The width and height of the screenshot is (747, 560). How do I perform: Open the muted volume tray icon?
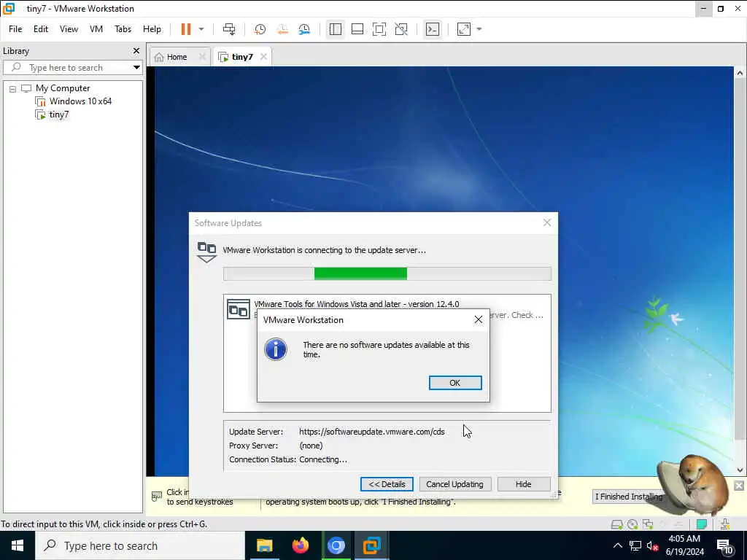(x=652, y=545)
